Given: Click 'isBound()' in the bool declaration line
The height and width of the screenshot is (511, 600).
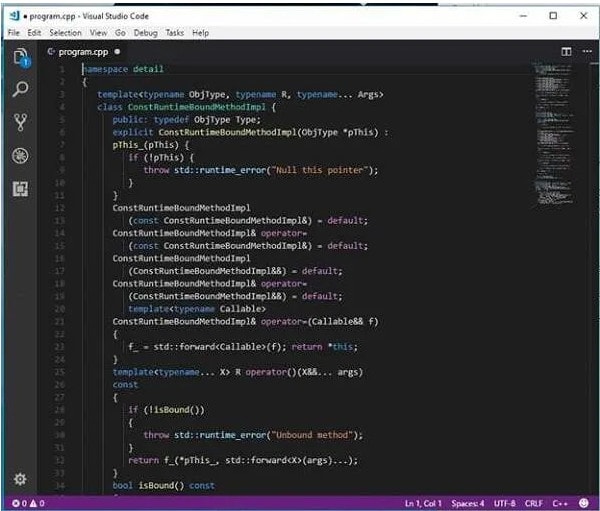Looking at the screenshot, I should (x=161, y=485).
